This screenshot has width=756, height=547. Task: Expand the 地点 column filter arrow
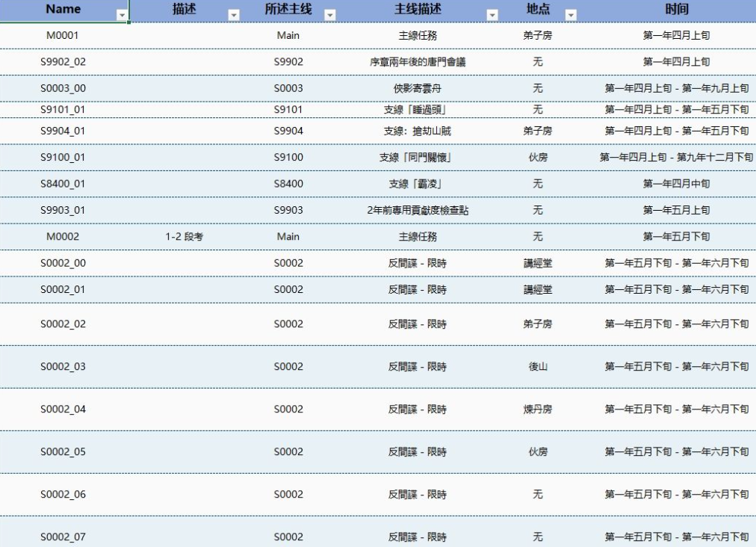571,14
